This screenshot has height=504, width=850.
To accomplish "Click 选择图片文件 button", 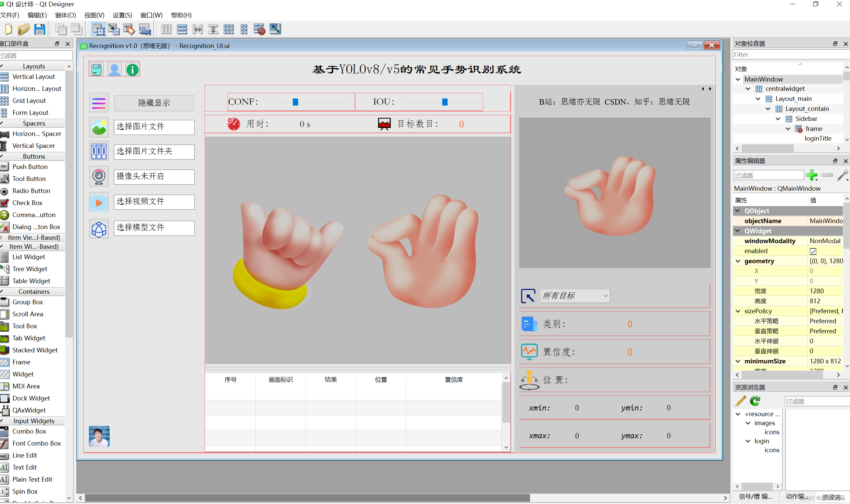I will [153, 126].
